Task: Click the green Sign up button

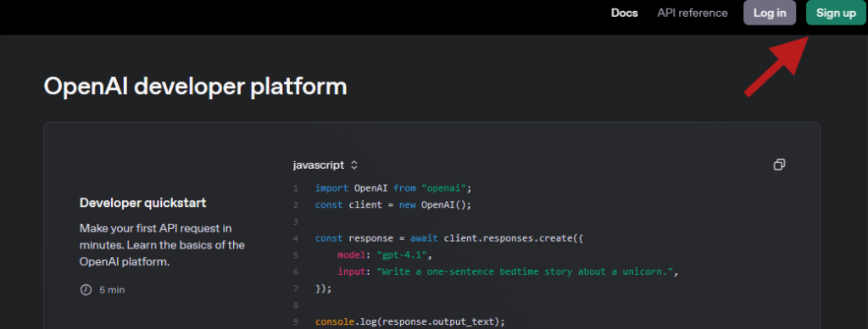Action: [x=836, y=13]
